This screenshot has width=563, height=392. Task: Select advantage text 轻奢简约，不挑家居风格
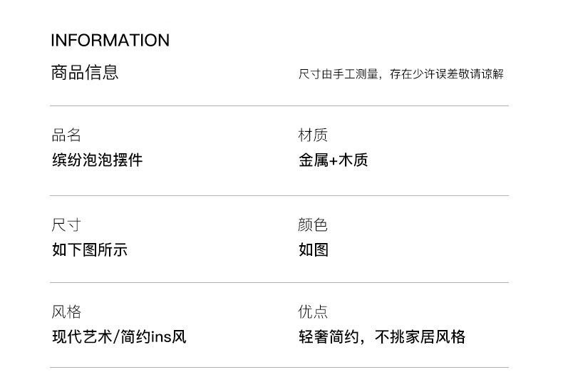click(382, 336)
